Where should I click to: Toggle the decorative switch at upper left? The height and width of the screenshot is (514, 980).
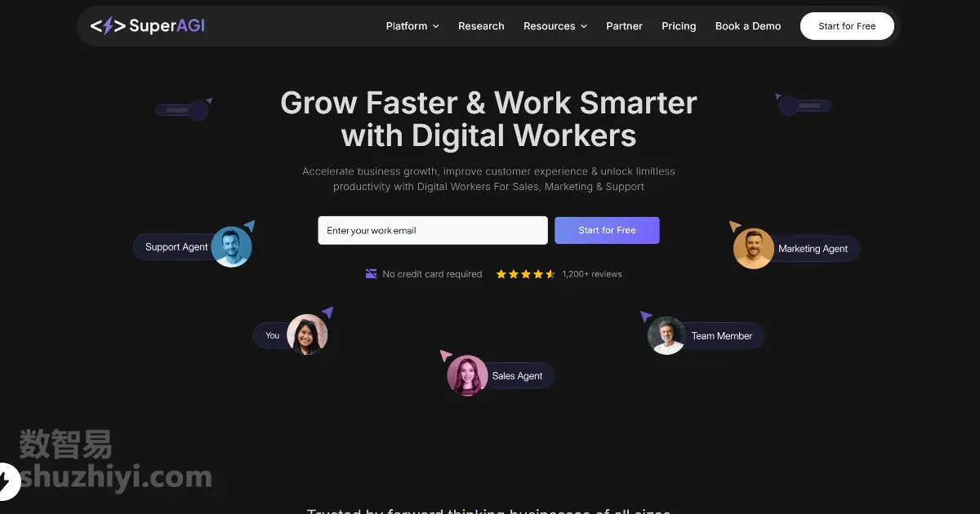coord(184,109)
